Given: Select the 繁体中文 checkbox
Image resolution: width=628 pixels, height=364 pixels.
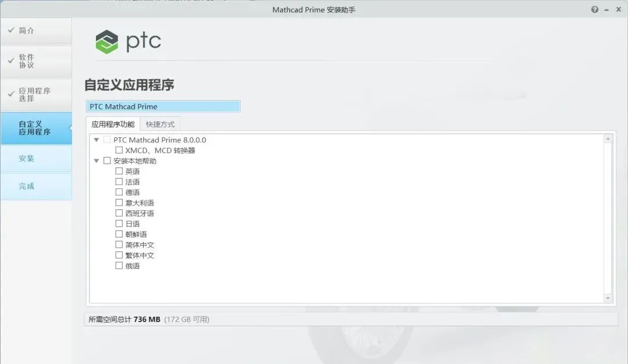Looking at the screenshot, I should tap(119, 255).
